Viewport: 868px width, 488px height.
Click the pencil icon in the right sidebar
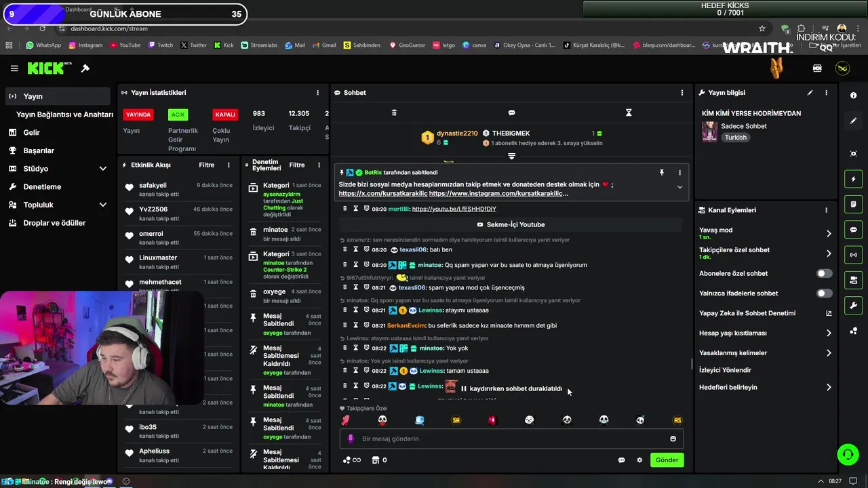coord(853,121)
